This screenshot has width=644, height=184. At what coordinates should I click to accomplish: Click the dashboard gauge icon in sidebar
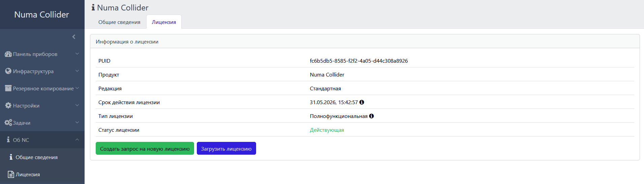coord(8,54)
